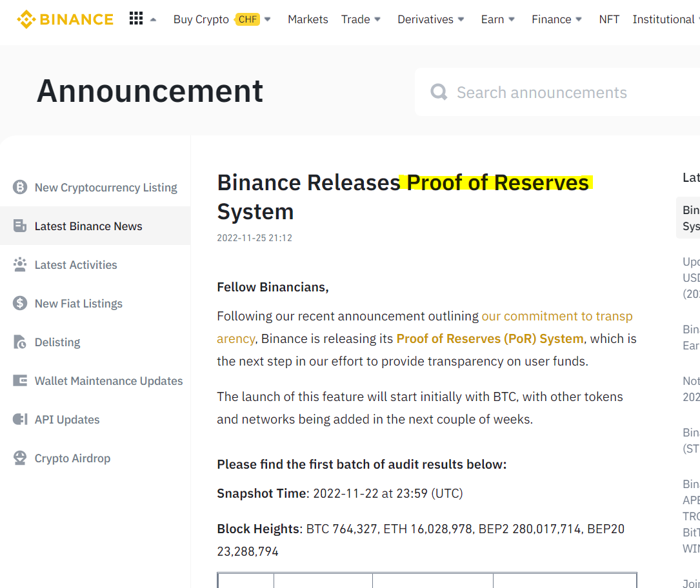
Task: Expand the Derivatives dropdown arrow
Action: pos(461,19)
